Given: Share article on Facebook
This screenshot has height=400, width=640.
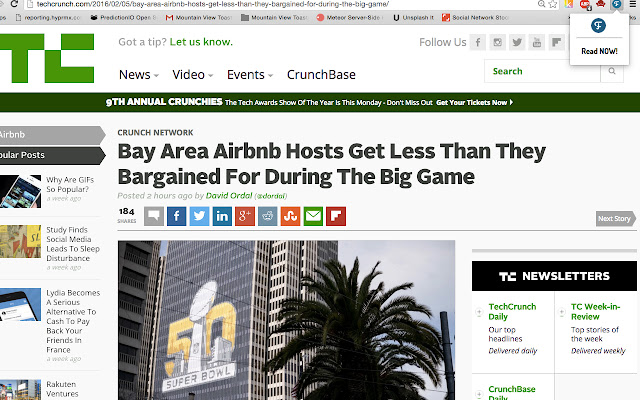Looking at the screenshot, I should (x=176, y=216).
